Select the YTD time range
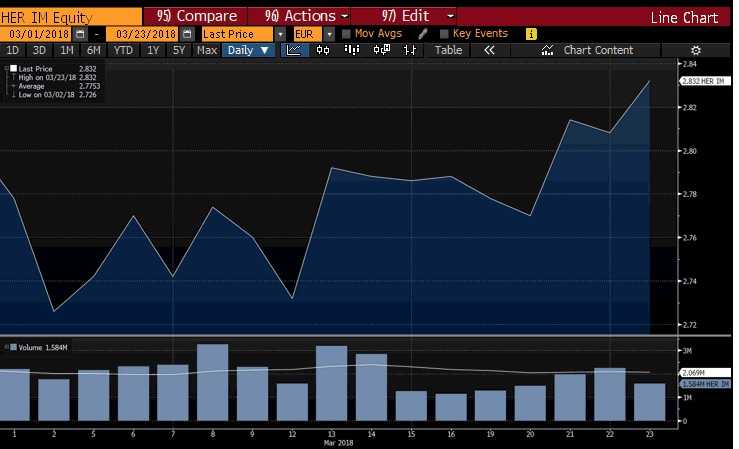This screenshot has width=739, height=449. coord(123,50)
